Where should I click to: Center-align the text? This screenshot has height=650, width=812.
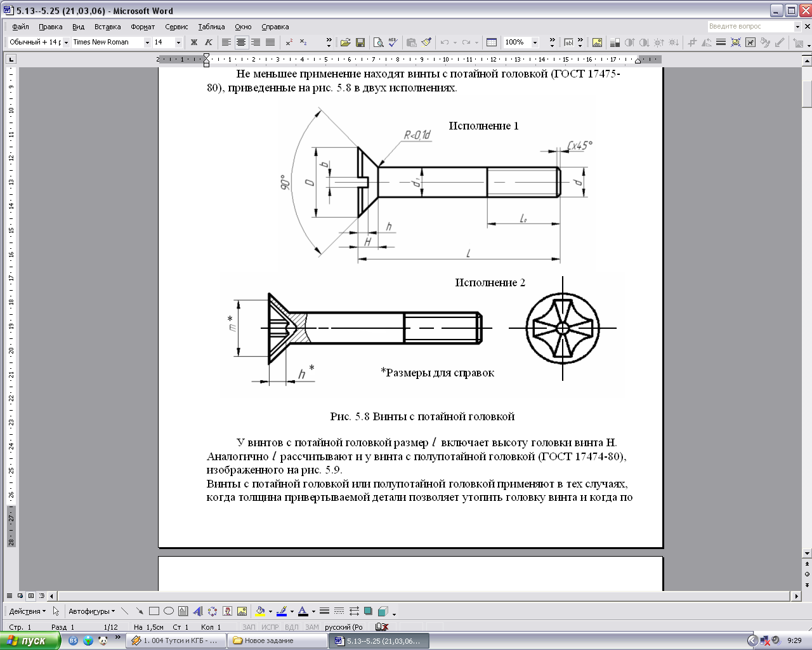241,43
